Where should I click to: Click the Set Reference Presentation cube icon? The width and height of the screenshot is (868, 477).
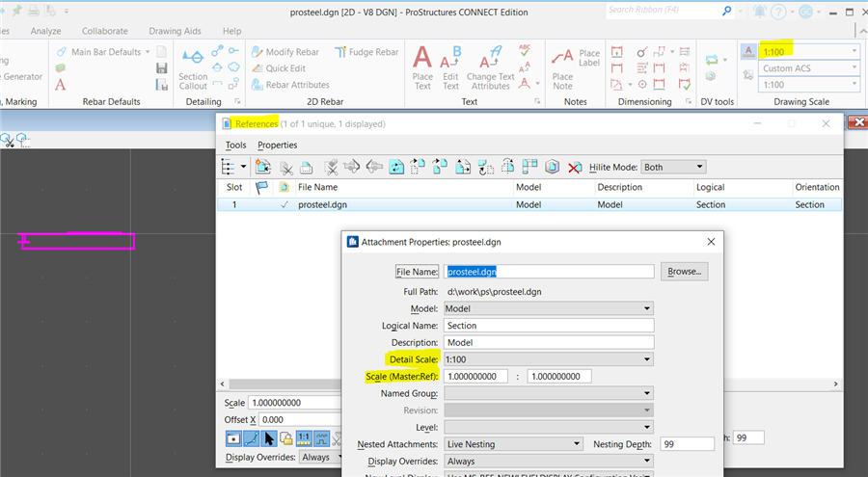tap(552, 167)
